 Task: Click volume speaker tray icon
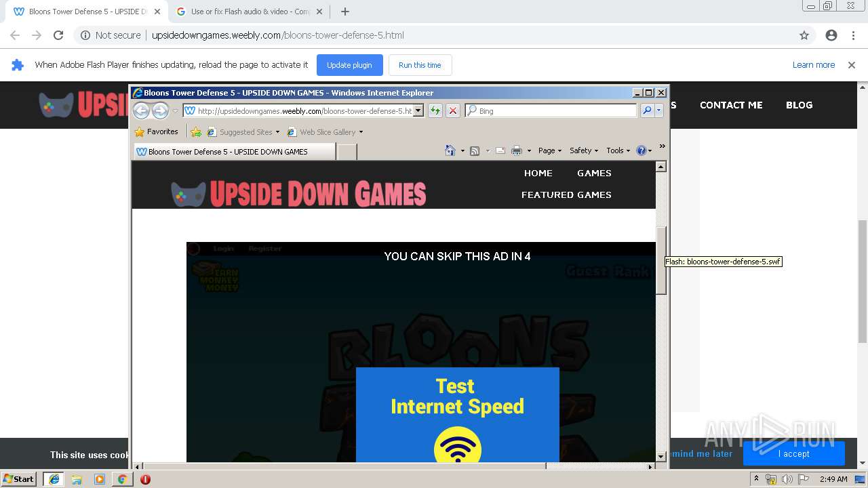787,479
